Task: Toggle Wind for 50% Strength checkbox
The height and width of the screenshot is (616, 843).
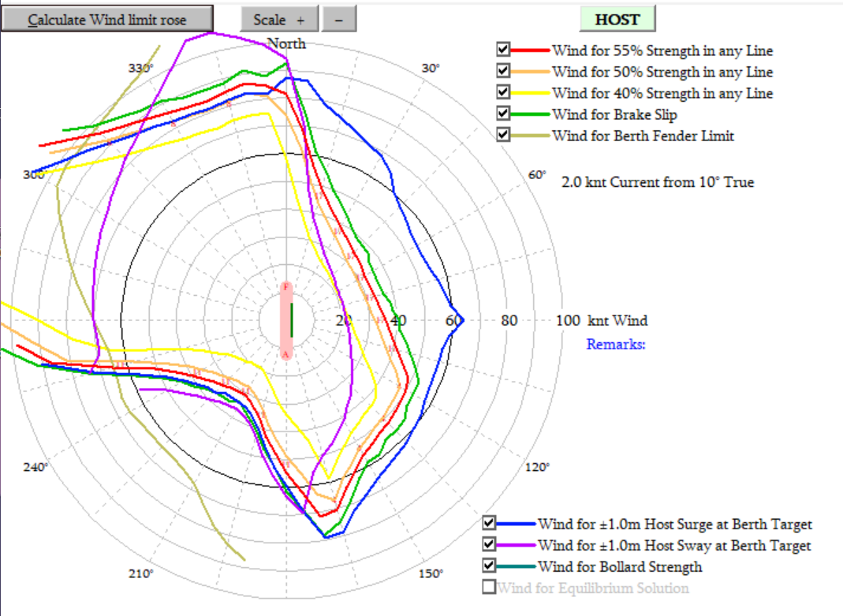Action: point(503,70)
